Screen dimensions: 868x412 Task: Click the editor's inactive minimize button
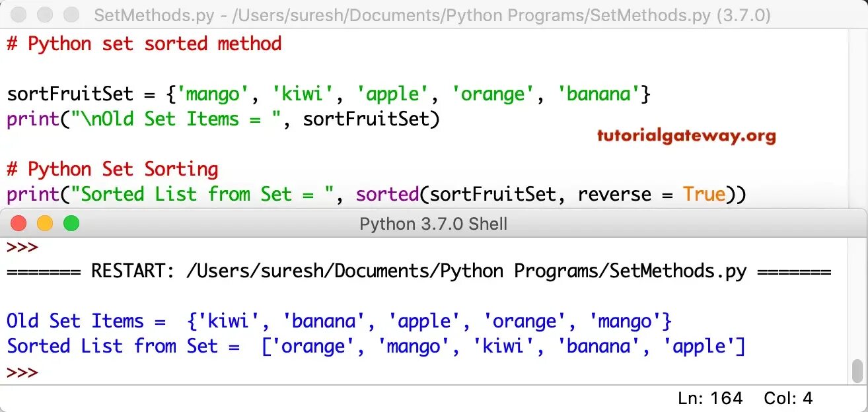(45, 15)
